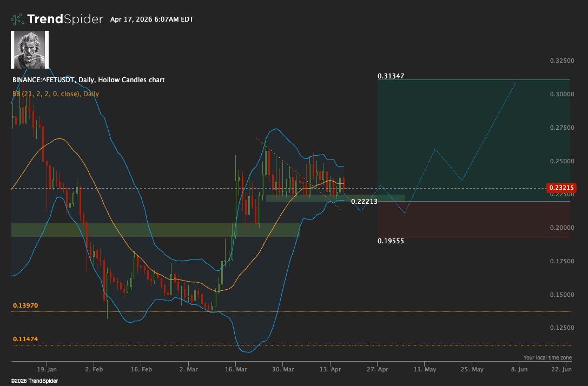The image size is (588, 386).
Task: Click the 8. Jun date on time axis
Action: coord(519,370)
